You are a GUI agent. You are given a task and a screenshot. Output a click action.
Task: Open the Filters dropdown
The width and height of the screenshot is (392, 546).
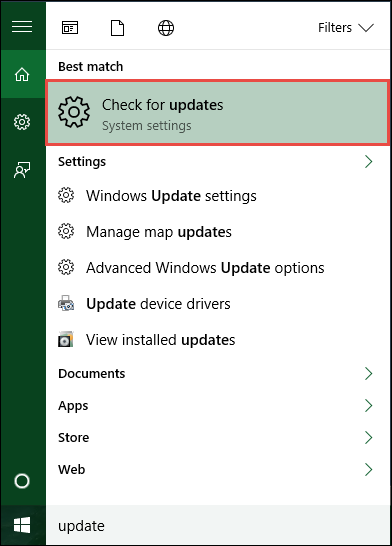(x=346, y=28)
